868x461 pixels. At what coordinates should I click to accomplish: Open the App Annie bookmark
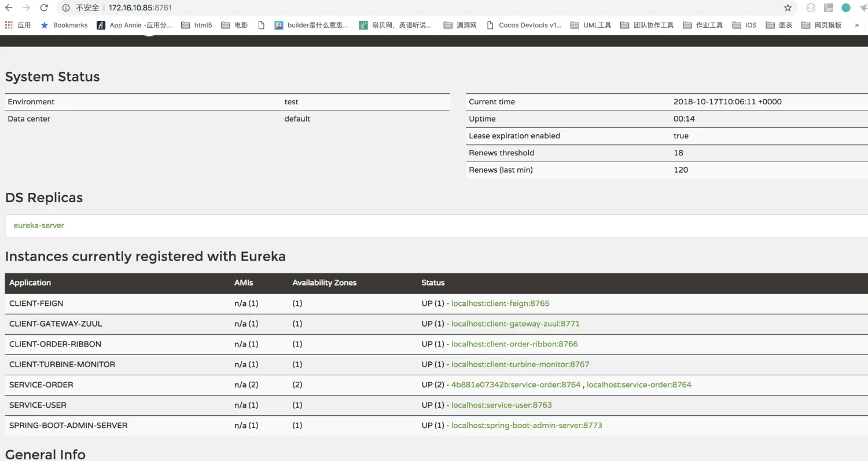pyautogui.click(x=134, y=25)
